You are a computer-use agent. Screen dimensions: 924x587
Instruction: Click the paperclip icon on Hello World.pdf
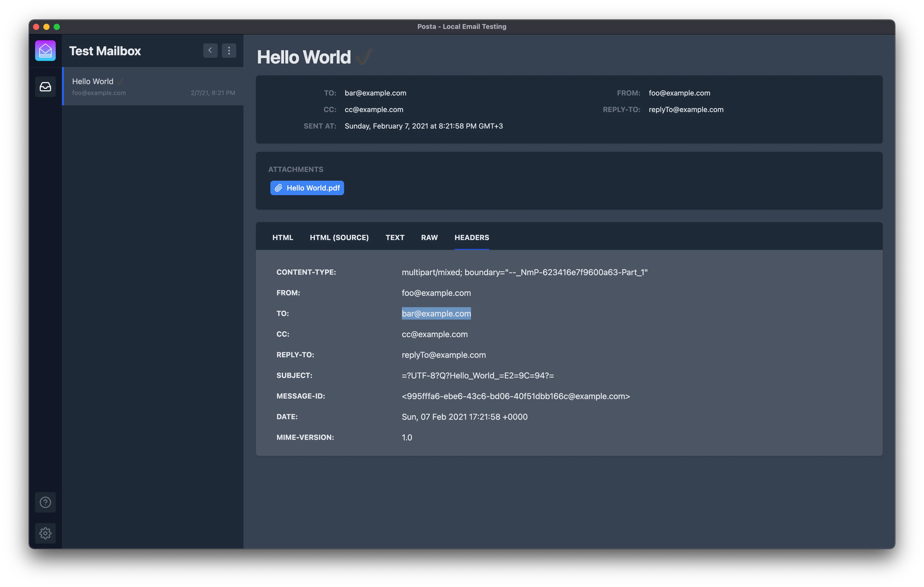pos(279,188)
